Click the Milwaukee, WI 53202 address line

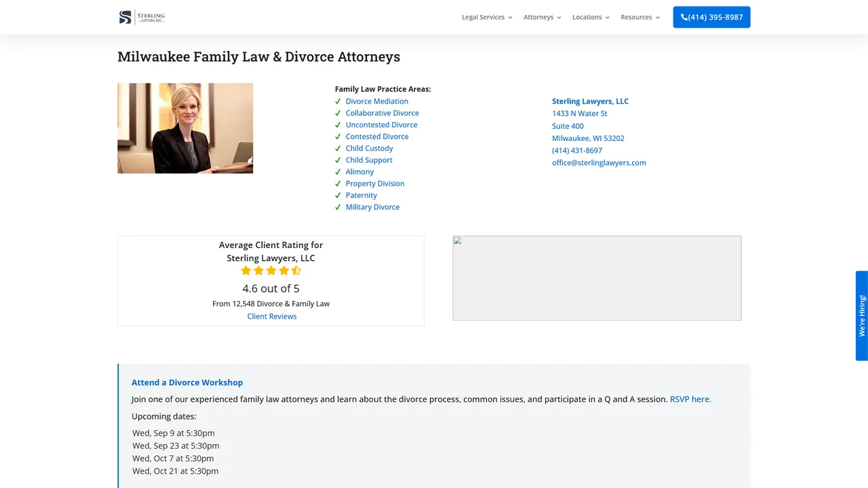pos(588,138)
